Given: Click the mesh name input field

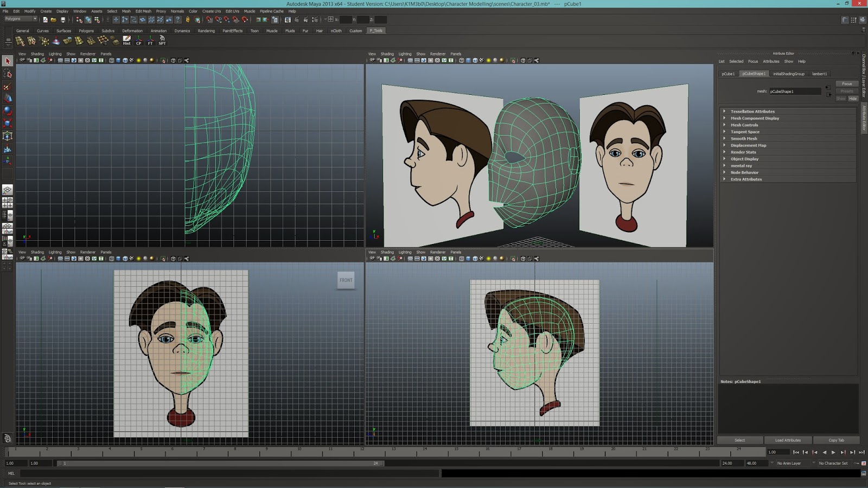Looking at the screenshot, I should click(x=795, y=91).
